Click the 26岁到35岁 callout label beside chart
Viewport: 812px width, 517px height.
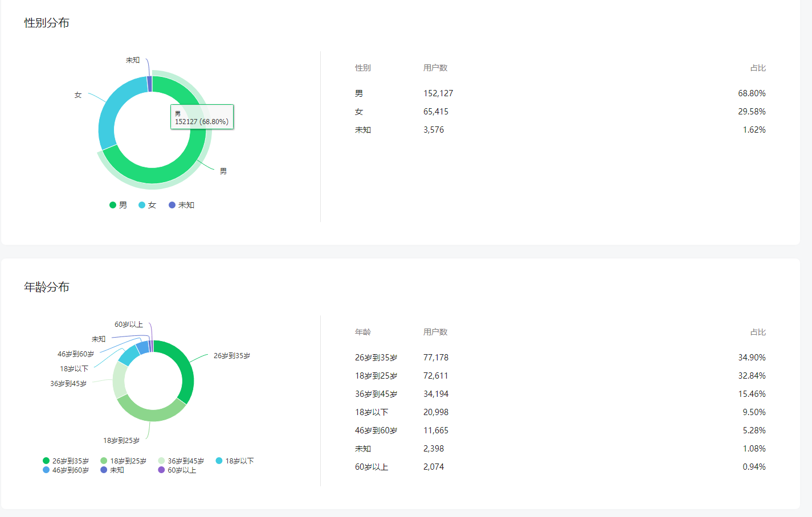(232, 356)
